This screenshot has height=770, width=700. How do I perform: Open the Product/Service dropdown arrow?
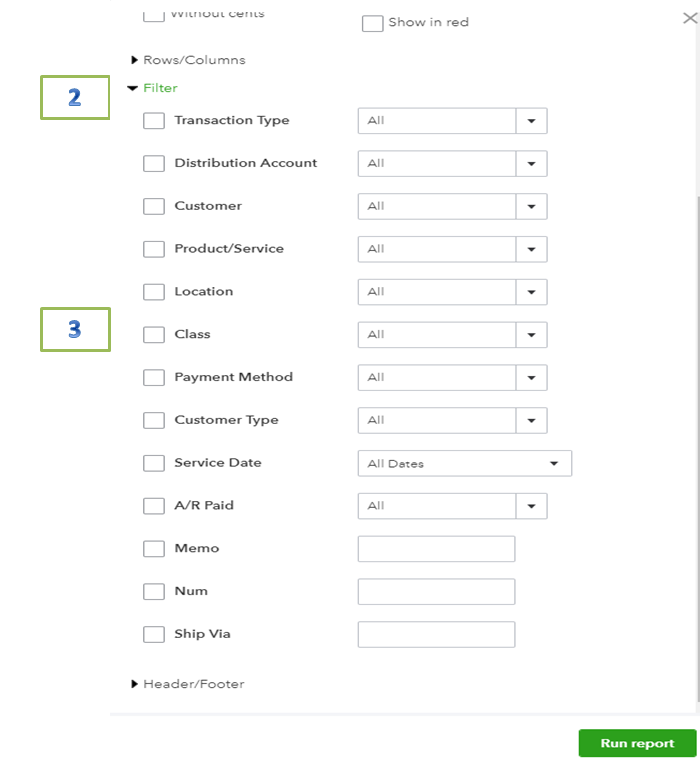click(x=532, y=249)
